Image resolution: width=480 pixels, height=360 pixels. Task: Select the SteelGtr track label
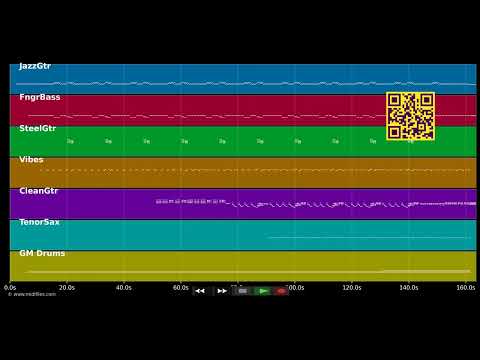pyautogui.click(x=37, y=128)
